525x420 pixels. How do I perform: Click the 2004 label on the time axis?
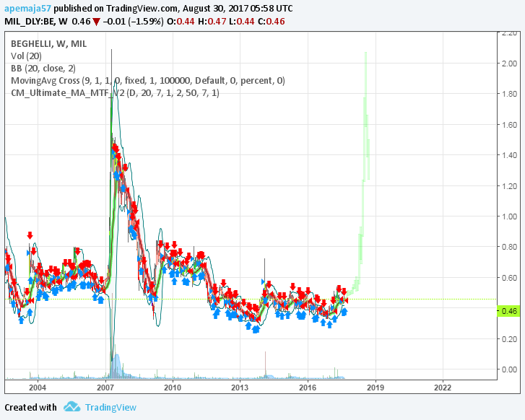pyautogui.click(x=38, y=388)
